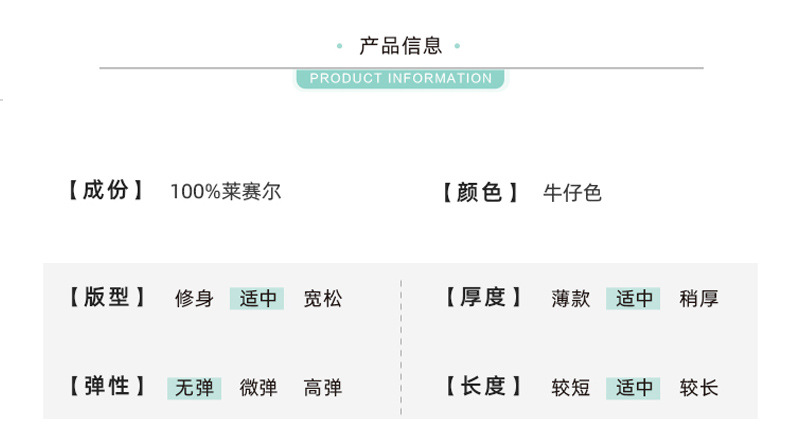Choose the 较短 length option
This screenshot has width=790, height=430.
pyautogui.click(x=570, y=388)
